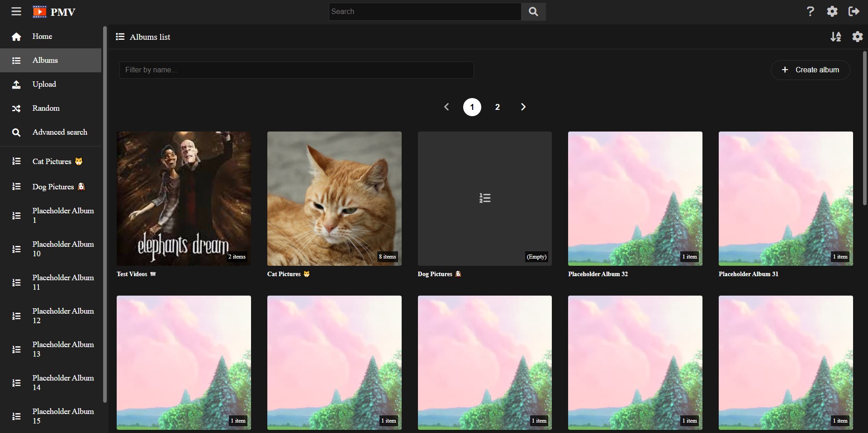Image resolution: width=868 pixels, height=433 pixels.
Task: Click the (Empty) badge on Dog Pictures
Action: click(536, 257)
